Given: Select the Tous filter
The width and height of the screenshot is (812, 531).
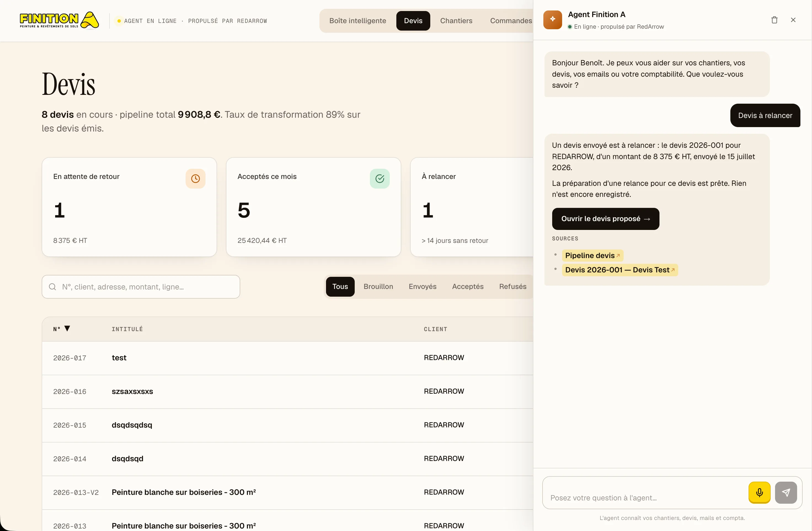Looking at the screenshot, I should (340, 286).
